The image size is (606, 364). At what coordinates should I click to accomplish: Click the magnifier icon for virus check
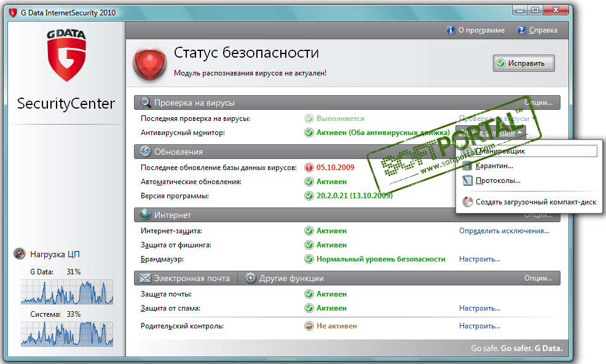pyautogui.click(x=146, y=103)
